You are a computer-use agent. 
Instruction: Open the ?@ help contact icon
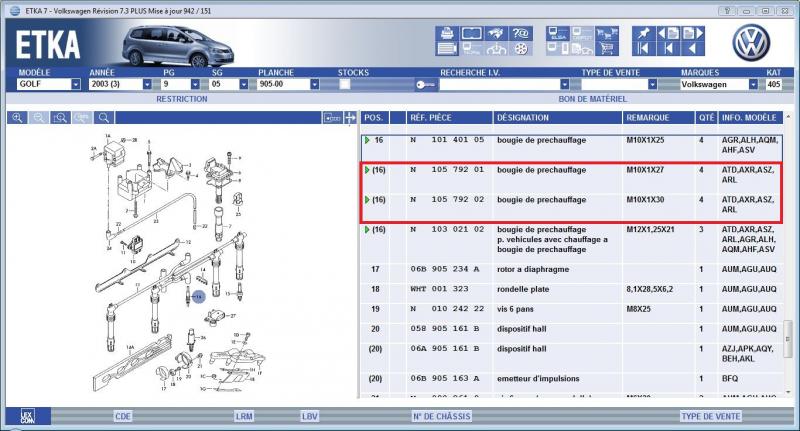(x=521, y=34)
